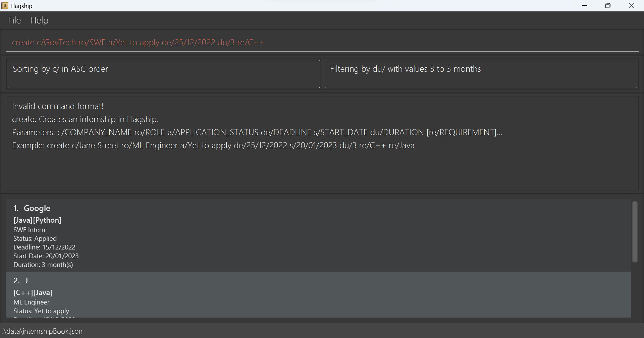The height and width of the screenshot is (338, 644).
Task: Select the Sorting by c/ status box
Action: 163,74
